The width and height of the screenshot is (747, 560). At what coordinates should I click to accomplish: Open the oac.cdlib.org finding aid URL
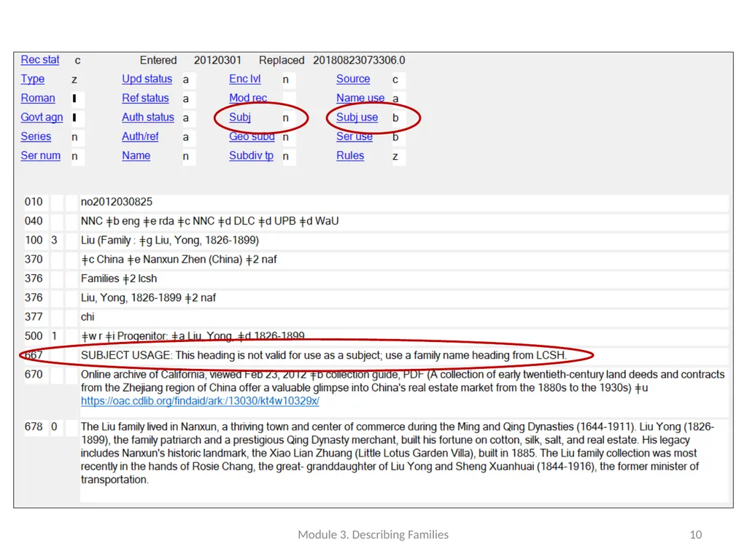200,401
